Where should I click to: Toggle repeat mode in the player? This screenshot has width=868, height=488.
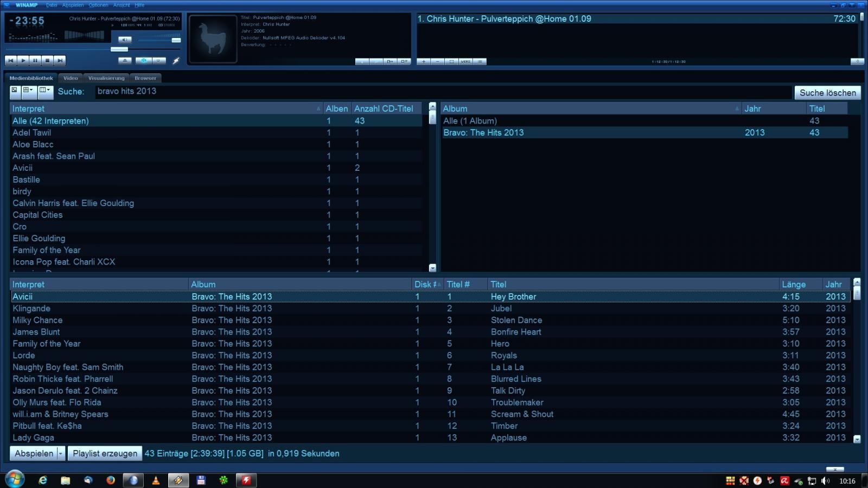coord(159,61)
